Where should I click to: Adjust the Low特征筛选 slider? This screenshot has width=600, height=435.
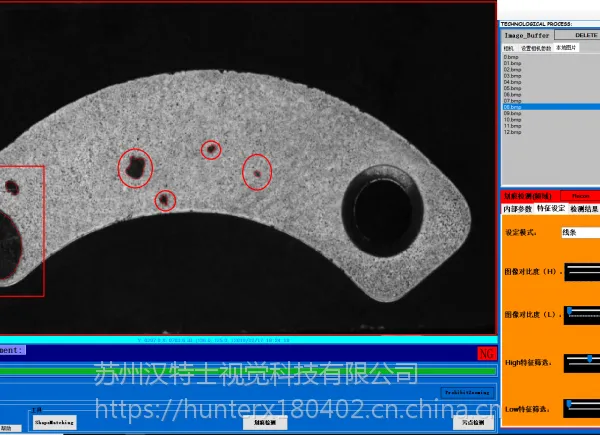582,409
